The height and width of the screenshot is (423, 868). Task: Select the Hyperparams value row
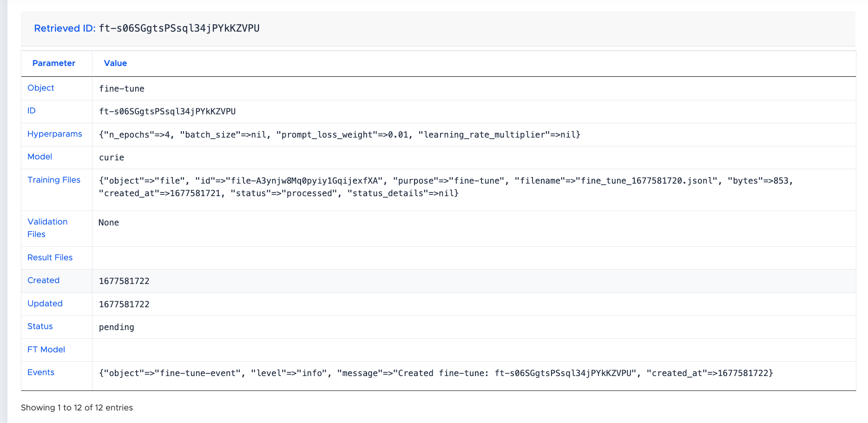pyautogui.click(x=339, y=135)
